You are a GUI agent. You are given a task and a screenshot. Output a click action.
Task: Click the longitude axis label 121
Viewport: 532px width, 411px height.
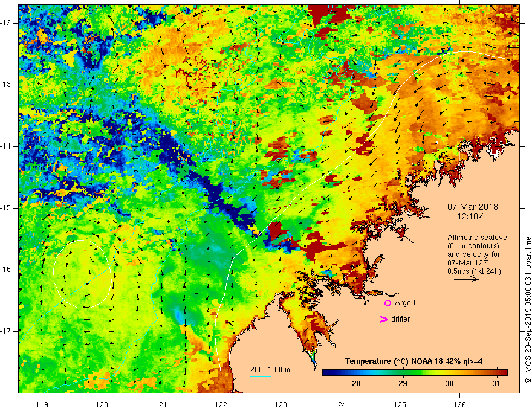[161, 404]
